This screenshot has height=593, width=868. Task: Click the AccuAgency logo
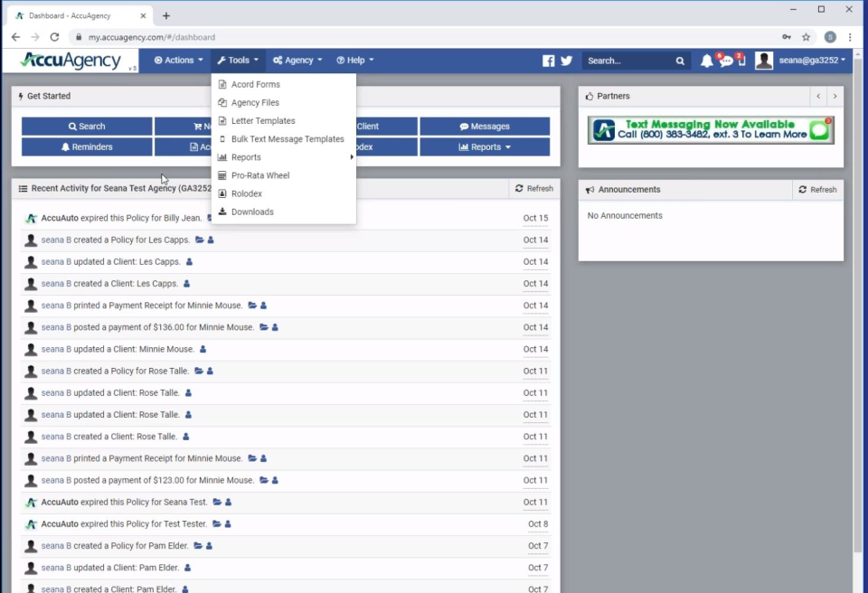click(x=70, y=60)
